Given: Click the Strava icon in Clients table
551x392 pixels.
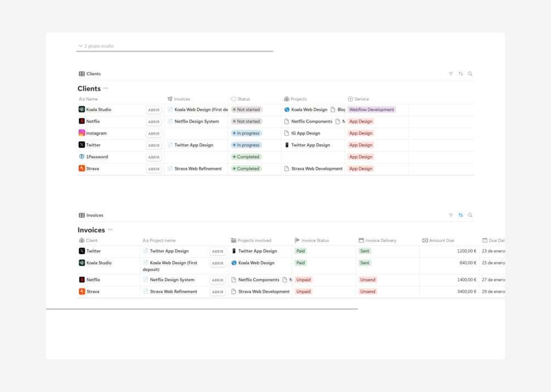Looking at the screenshot, I should click(82, 168).
